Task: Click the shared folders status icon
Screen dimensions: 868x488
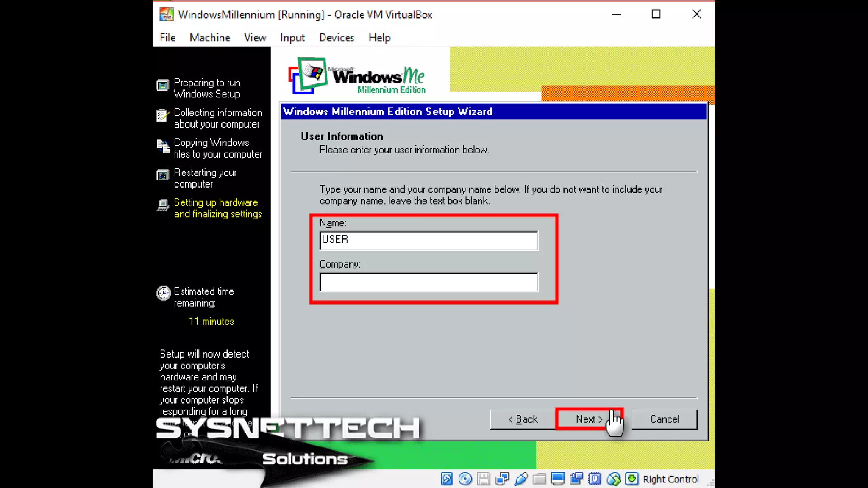Action: pyautogui.click(x=539, y=479)
